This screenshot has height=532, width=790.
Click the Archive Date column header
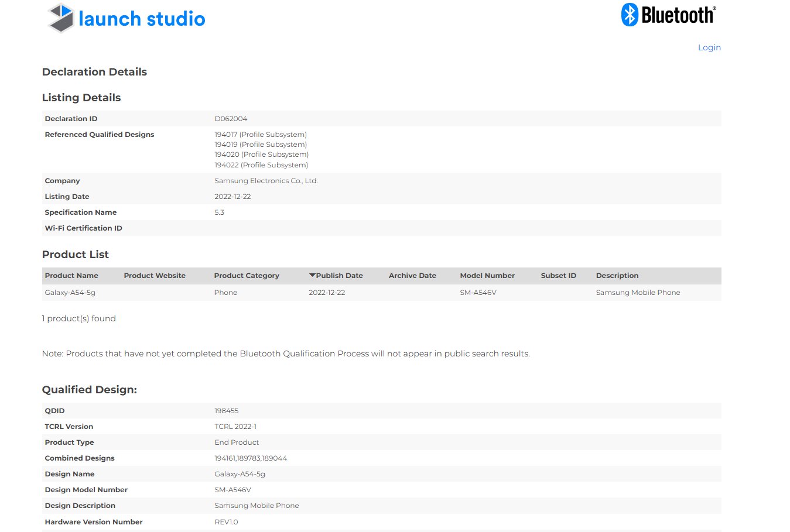pyautogui.click(x=412, y=276)
